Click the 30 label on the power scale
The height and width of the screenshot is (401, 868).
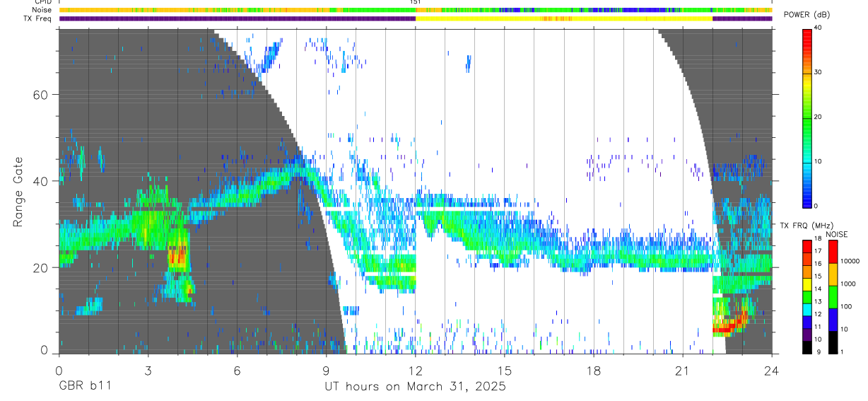pyautogui.click(x=819, y=73)
